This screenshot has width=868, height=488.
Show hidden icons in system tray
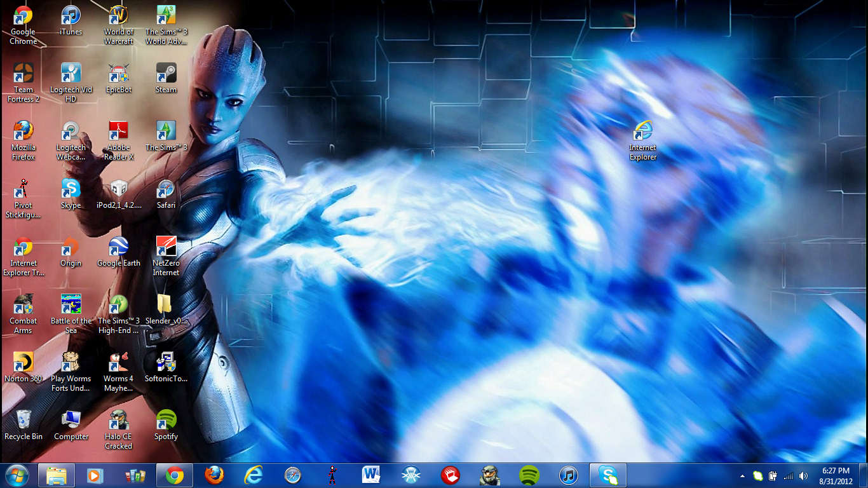742,476
